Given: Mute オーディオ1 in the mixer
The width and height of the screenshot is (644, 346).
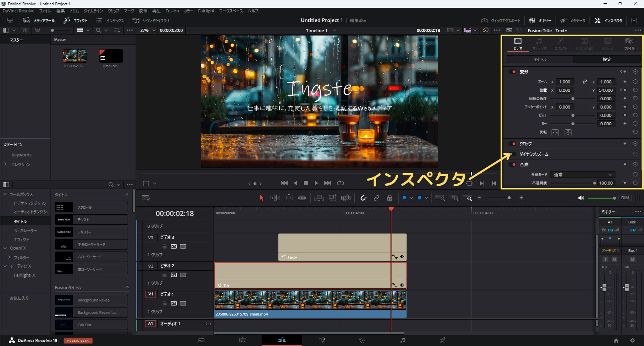Looking at the screenshot, I should pos(614,259).
